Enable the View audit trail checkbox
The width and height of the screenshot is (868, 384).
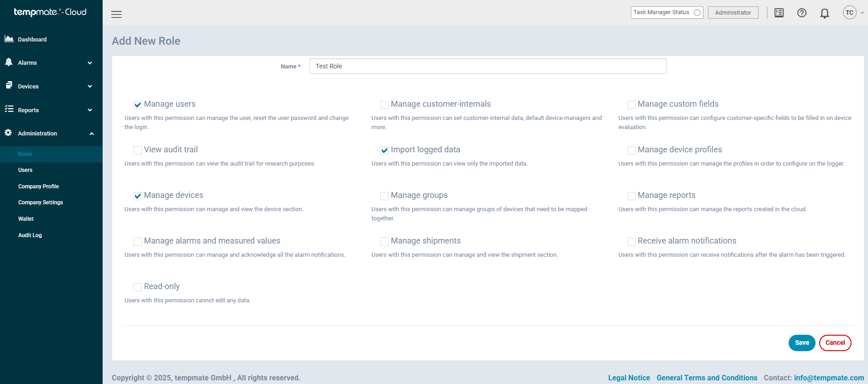coord(138,150)
